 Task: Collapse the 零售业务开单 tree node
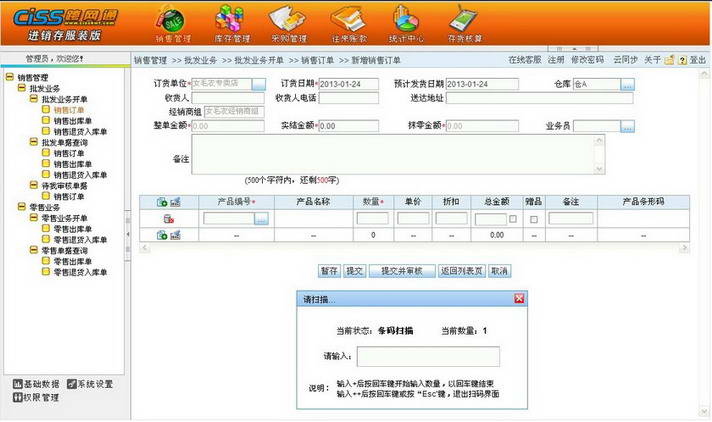[x=34, y=218]
